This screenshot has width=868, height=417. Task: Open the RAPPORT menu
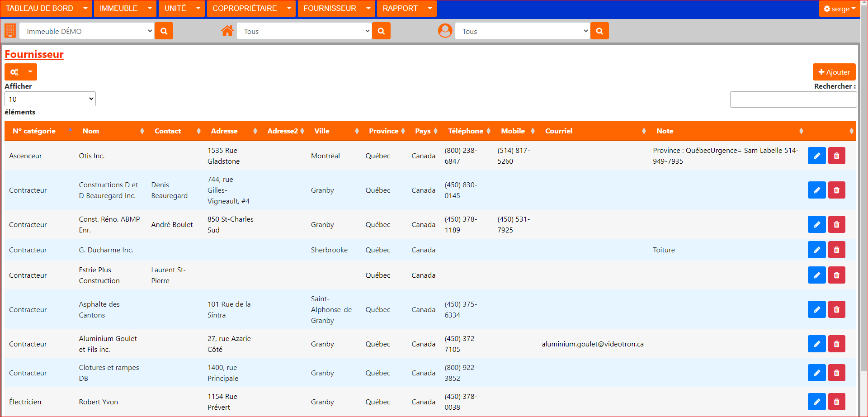tap(406, 9)
